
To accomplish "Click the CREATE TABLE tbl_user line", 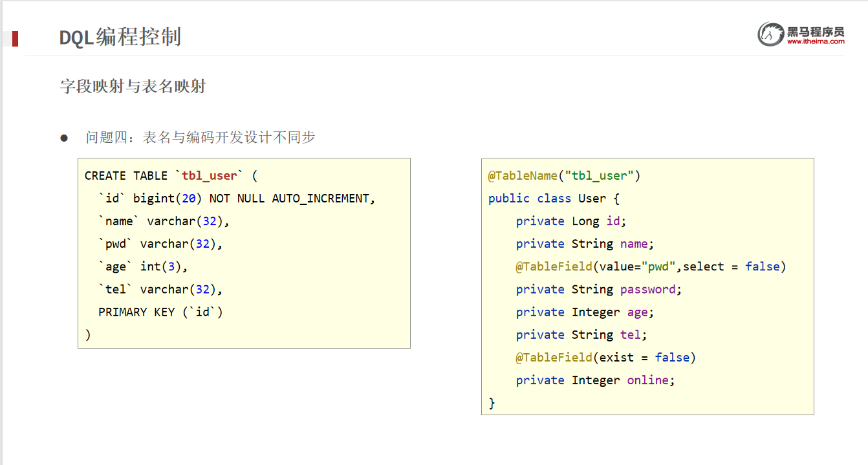I will [171, 176].
